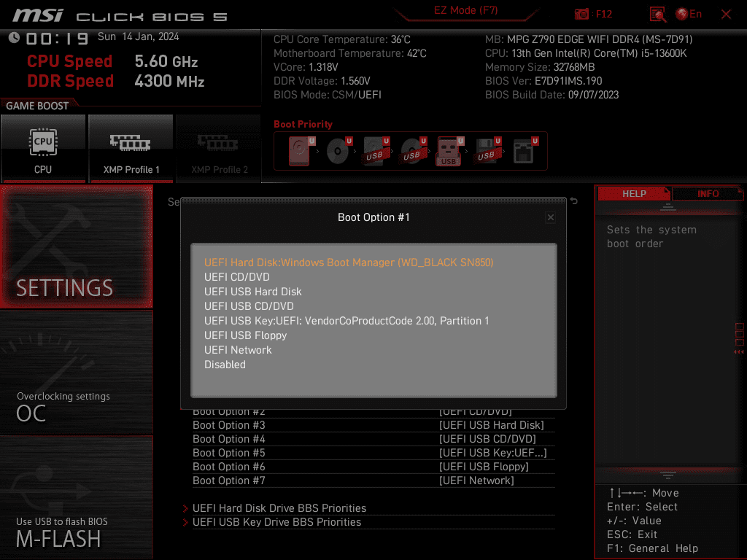Screen dimensions: 747x560
Task: Switch to the HELP tab
Action: pyautogui.click(x=634, y=194)
